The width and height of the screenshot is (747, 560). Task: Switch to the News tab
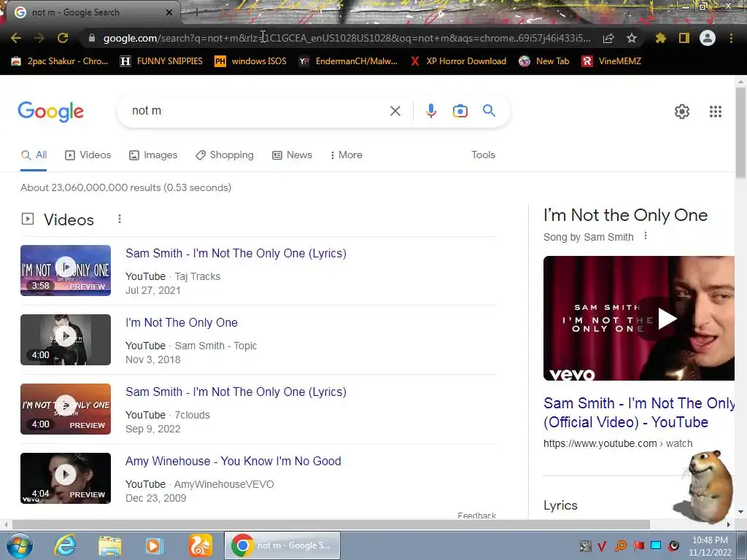tap(292, 155)
